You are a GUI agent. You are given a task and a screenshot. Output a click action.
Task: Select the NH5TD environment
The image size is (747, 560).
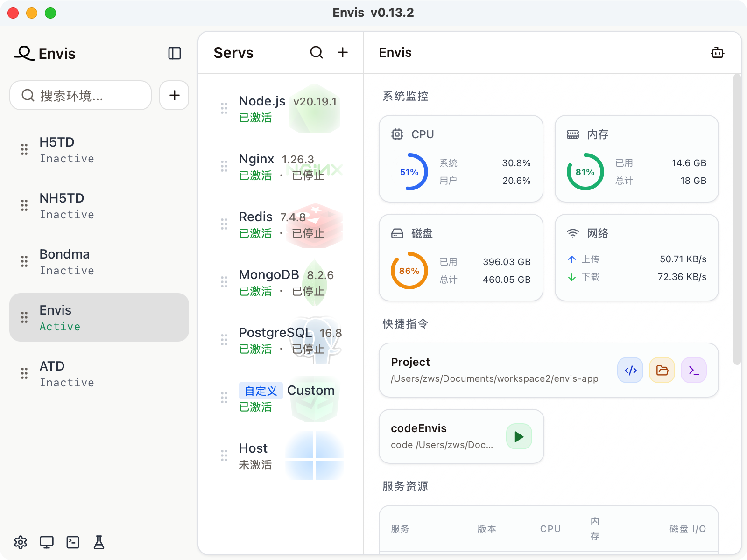point(99,205)
